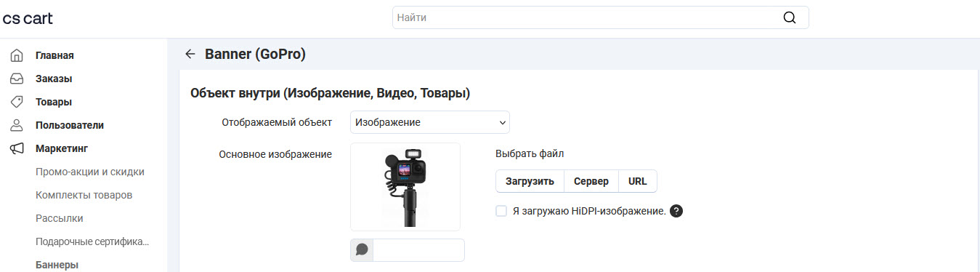Viewport: 980px width, 272px height.
Task: Open the Отображаемый объект dropdown
Action: coord(430,122)
